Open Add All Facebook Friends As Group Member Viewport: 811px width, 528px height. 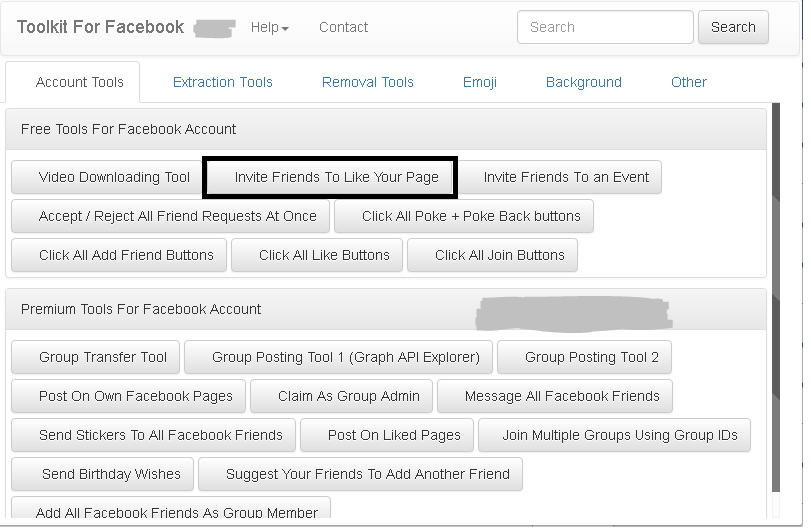(171, 508)
